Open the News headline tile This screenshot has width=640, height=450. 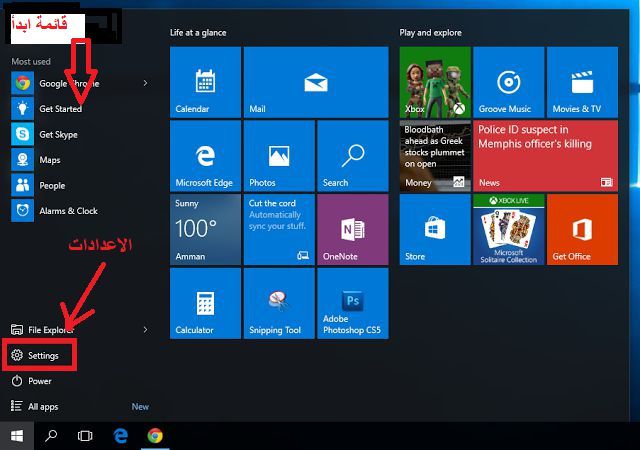point(546,156)
